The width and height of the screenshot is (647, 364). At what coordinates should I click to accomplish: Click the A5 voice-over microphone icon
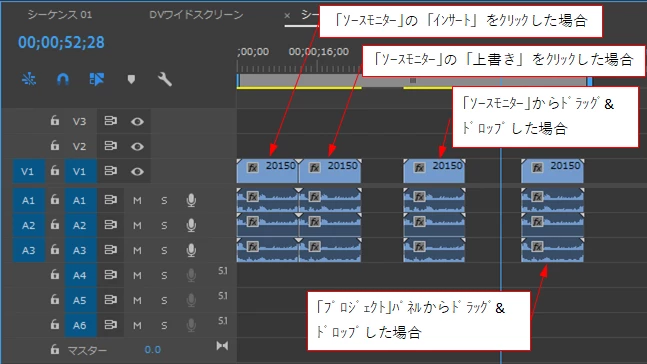click(x=191, y=300)
